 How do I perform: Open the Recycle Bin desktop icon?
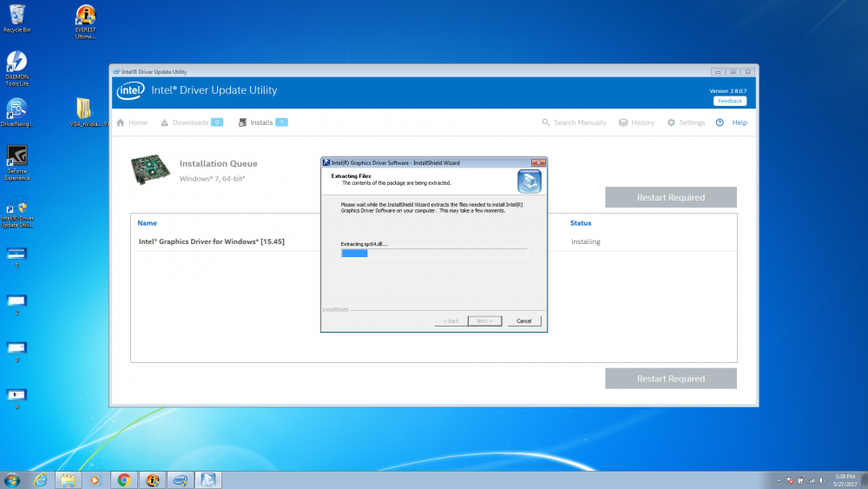pos(16,19)
